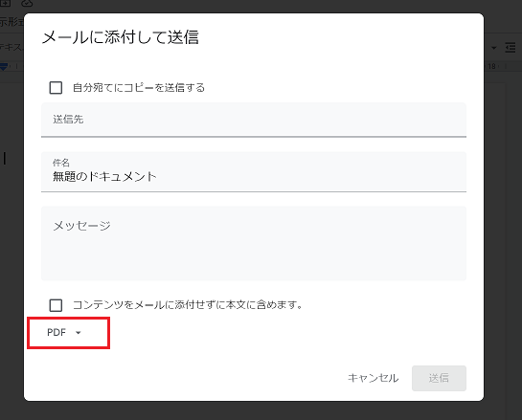Open the PDF attachment format dropdown
The width and height of the screenshot is (522, 420).
(64, 333)
